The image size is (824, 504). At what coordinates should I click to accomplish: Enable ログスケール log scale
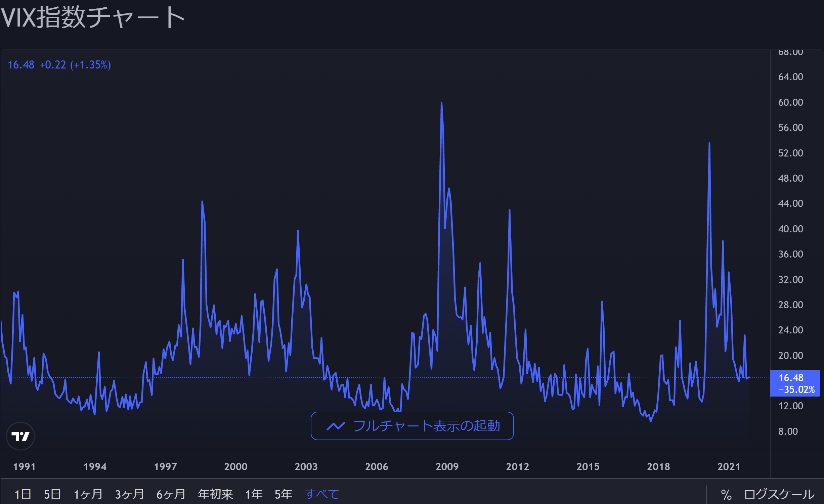[779, 494]
